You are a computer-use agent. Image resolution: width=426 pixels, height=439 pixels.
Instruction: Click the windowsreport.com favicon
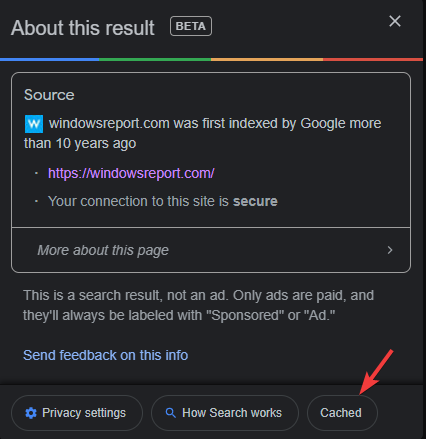point(34,124)
